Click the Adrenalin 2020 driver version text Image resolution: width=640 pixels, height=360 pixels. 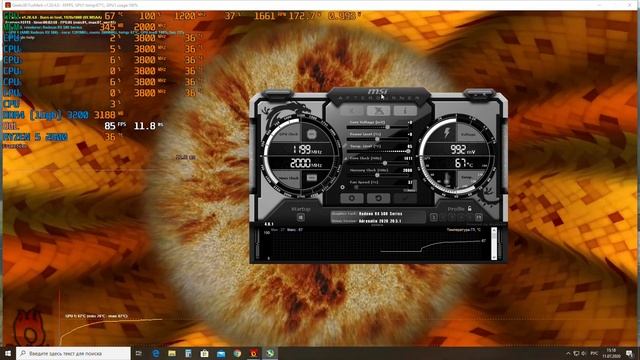[x=380, y=221]
